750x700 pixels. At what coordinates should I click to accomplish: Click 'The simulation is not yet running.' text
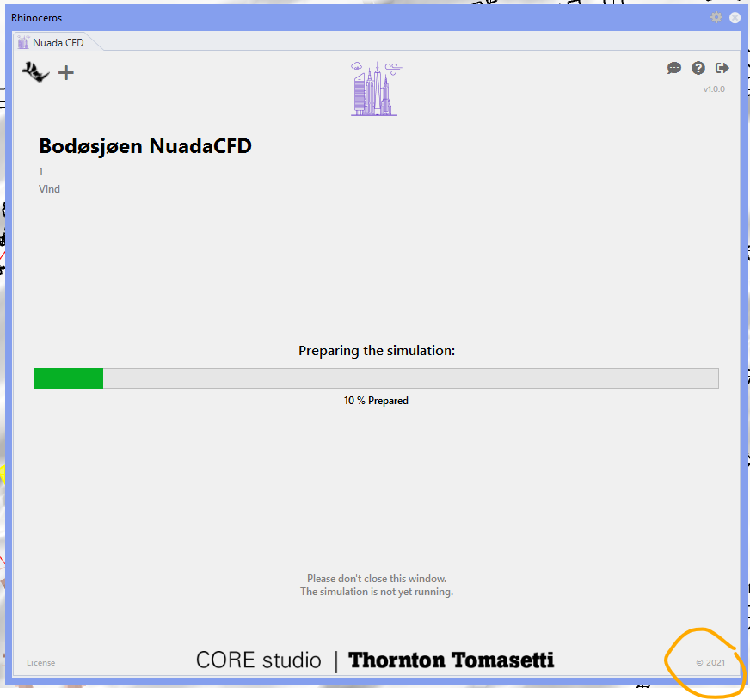point(377,592)
